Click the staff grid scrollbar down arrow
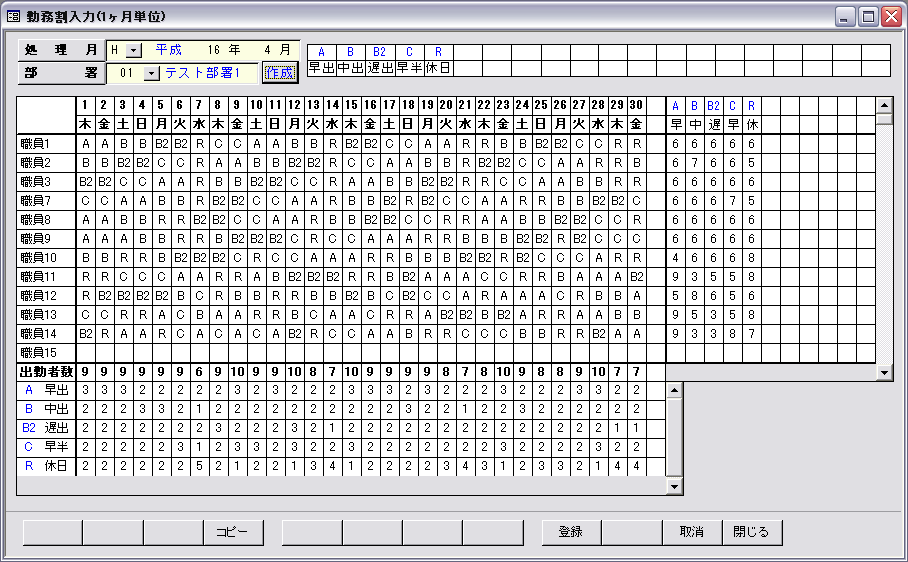Image resolution: width=908 pixels, height=562 pixels. 884,372
